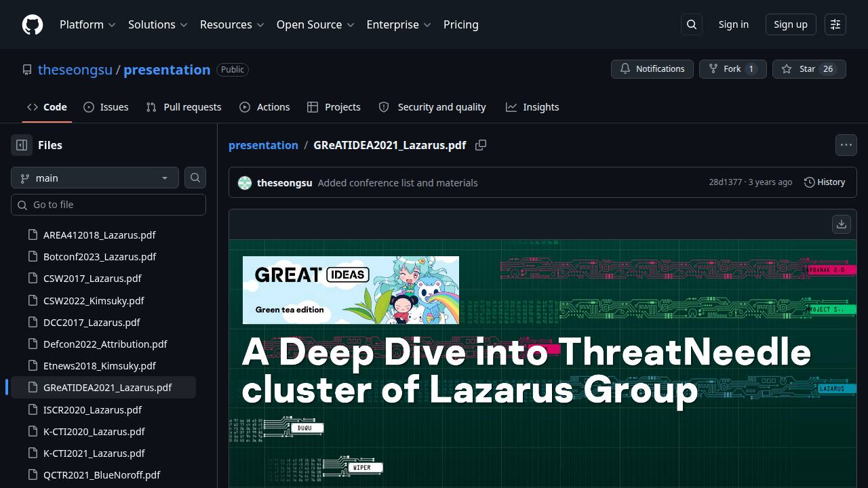Open K-CTI2021_Lazarus.pdf in file tree
The height and width of the screenshot is (488, 868).
coord(94,453)
